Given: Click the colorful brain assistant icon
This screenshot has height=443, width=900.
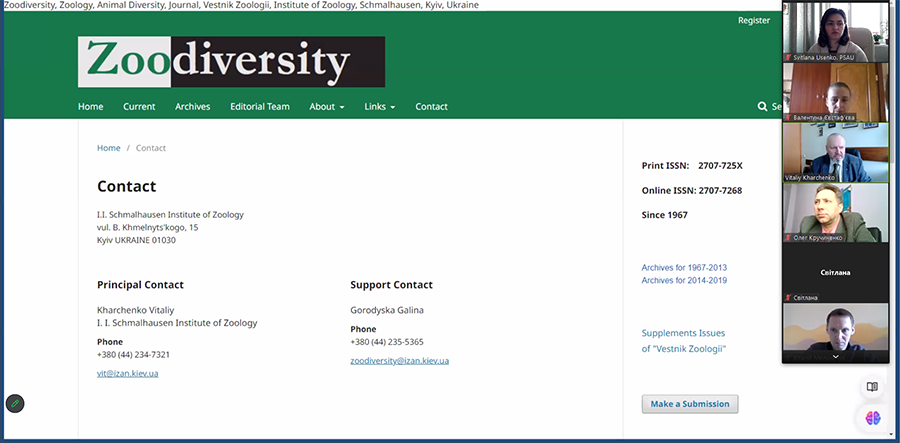Looking at the screenshot, I should pyautogui.click(x=872, y=418).
